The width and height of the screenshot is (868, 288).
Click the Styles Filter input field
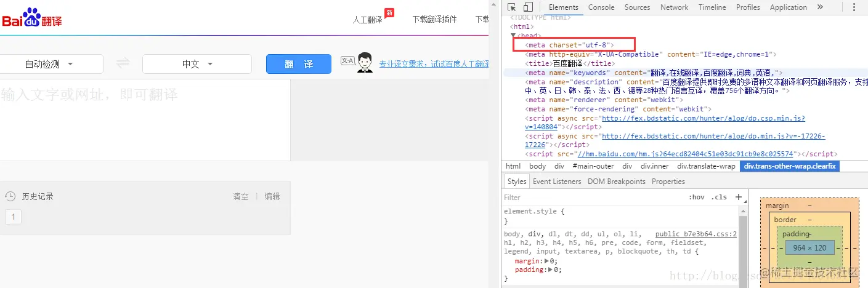pos(591,198)
